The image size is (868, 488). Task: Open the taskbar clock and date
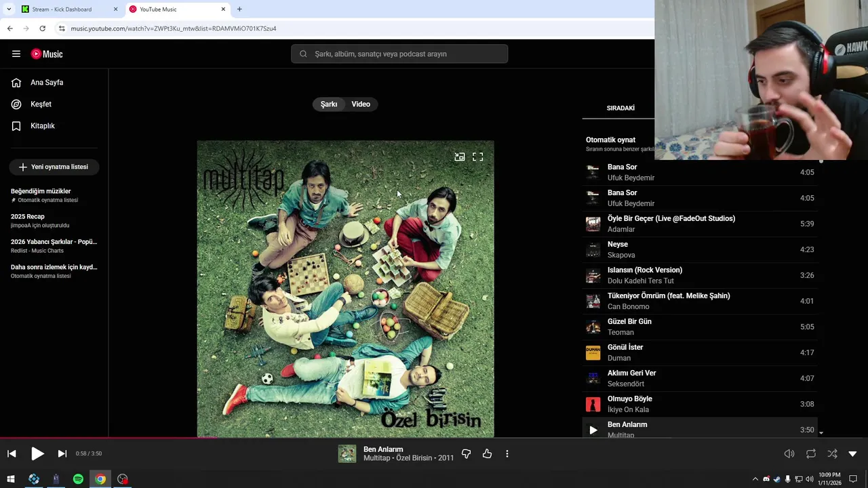click(830, 479)
